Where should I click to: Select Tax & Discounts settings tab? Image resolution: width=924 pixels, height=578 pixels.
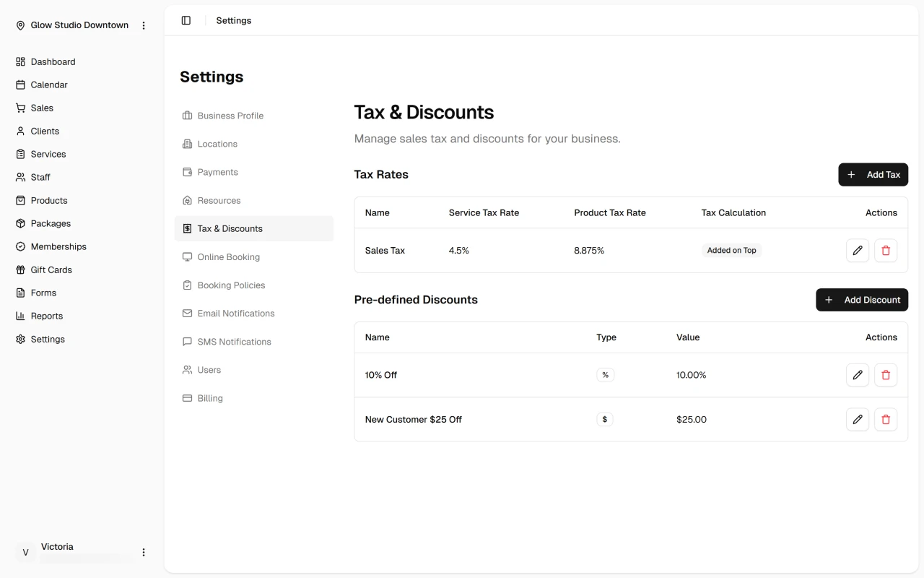click(x=254, y=228)
